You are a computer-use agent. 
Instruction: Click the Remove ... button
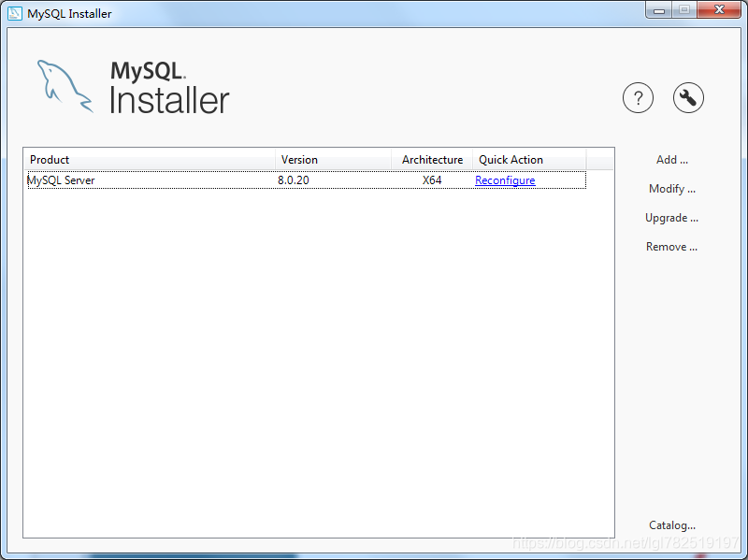point(671,247)
